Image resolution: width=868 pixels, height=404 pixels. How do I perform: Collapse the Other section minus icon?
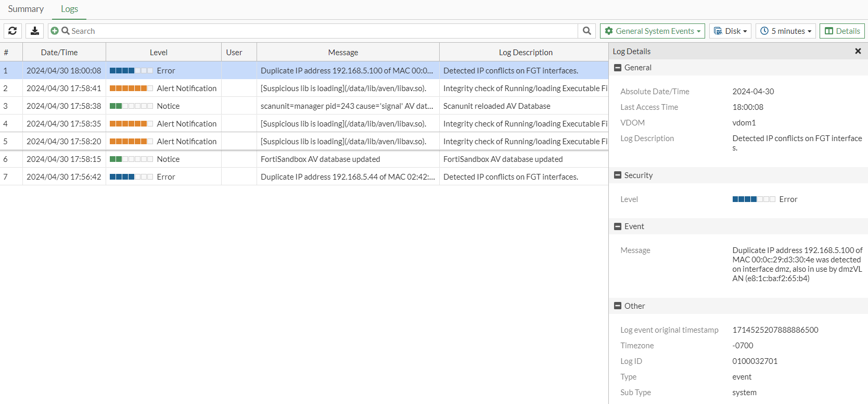[618, 306]
